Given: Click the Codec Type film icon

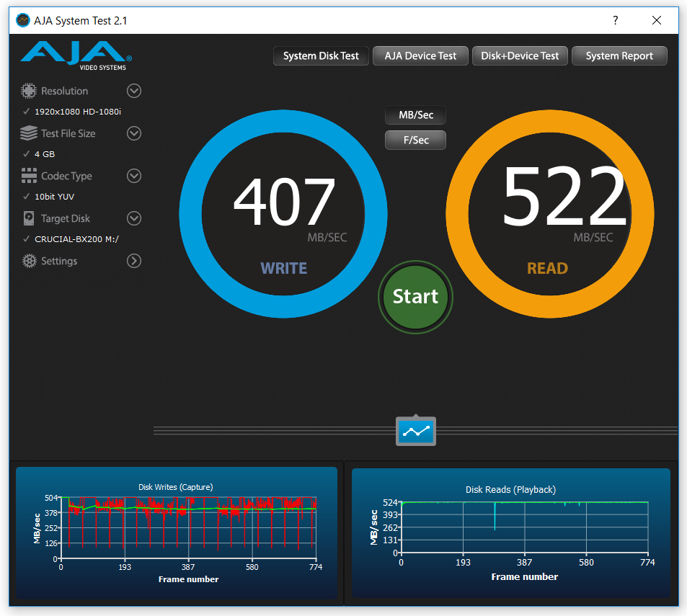Looking at the screenshot, I should pyautogui.click(x=29, y=176).
